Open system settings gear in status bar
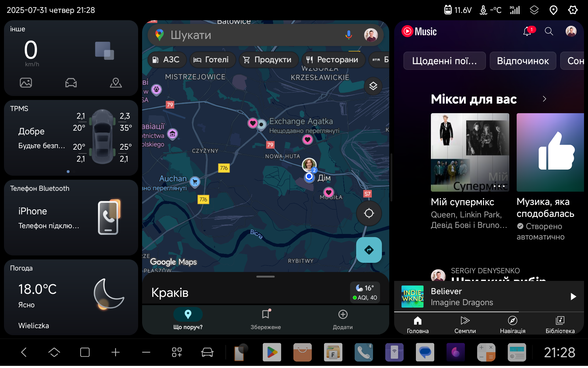588x368 pixels. [x=573, y=10]
